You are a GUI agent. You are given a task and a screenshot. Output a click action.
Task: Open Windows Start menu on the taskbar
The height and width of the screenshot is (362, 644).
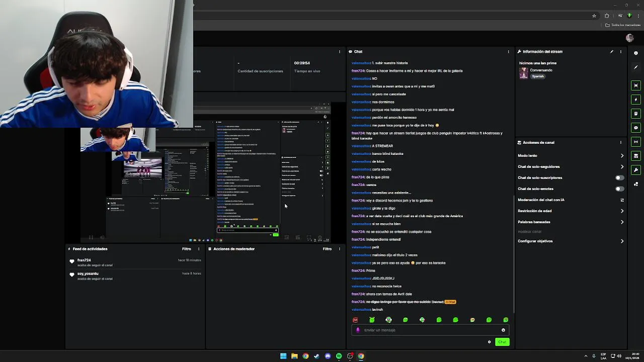283,356
